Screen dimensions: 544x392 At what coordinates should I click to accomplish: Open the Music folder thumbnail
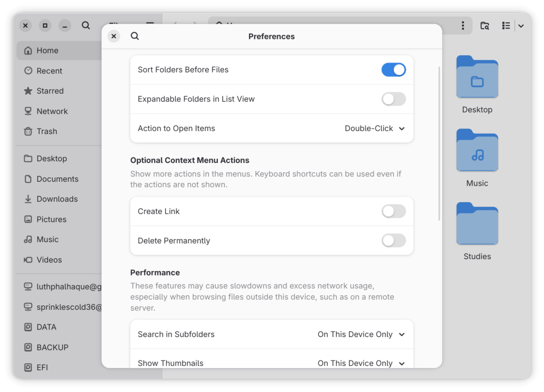(x=477, y=151)
